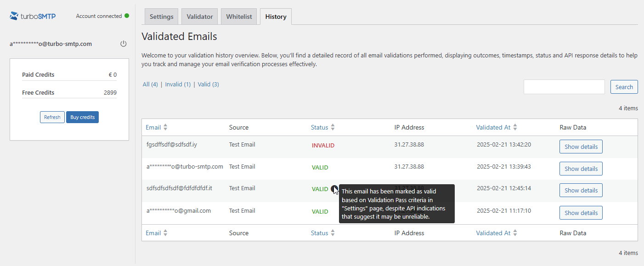Sort by Email header column link

(x=153, y=127)
